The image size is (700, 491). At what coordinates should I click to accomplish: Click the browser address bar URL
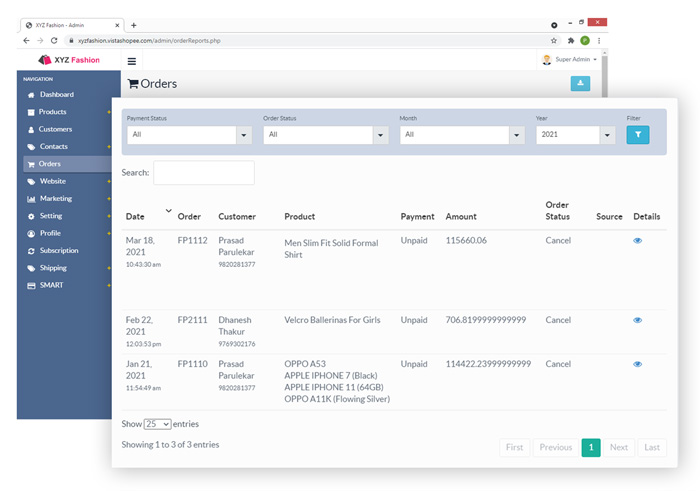[149, 41]
